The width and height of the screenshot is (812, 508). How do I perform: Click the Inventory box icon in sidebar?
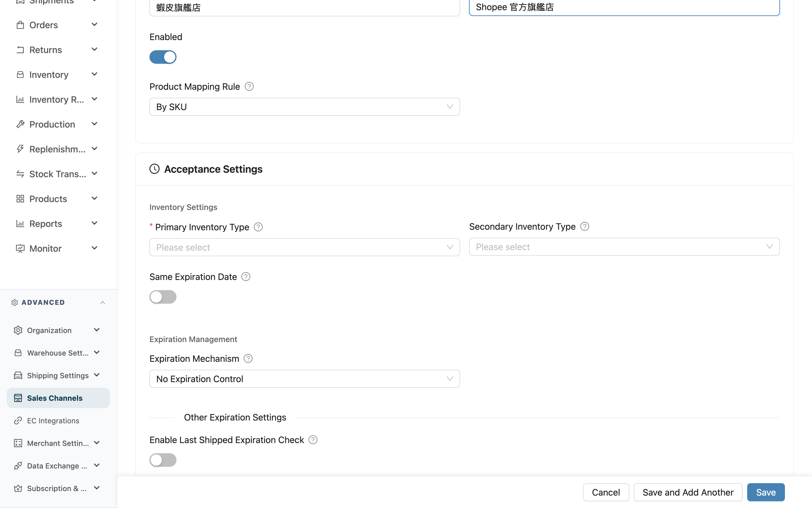click(x=20, y=75)
